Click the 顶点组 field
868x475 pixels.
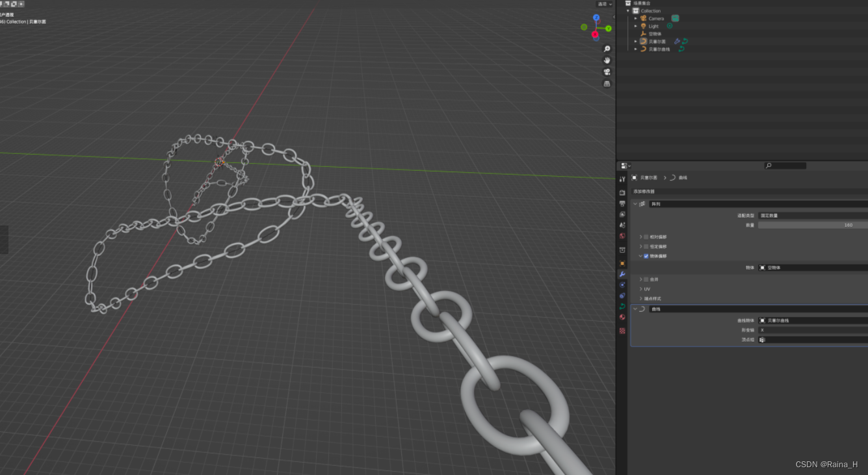coord(813,340)
